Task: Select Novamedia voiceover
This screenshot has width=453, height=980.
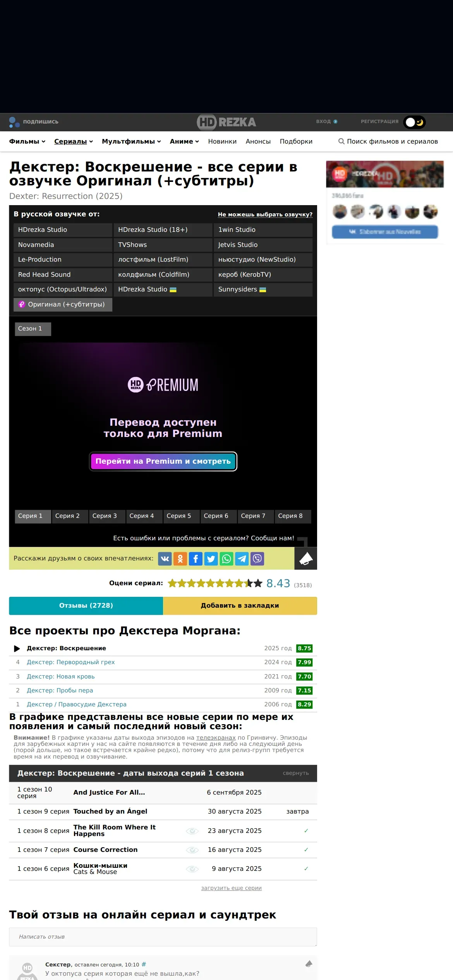Action: coord(63,245)
